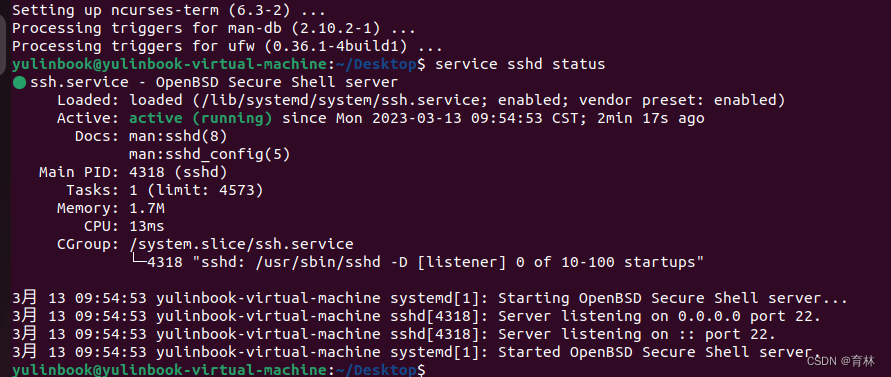Image resolution: width=891 pixels, height=377 pixels.
Task: Click the Memory 1.7M value
Action: click(x=147, y=209)
